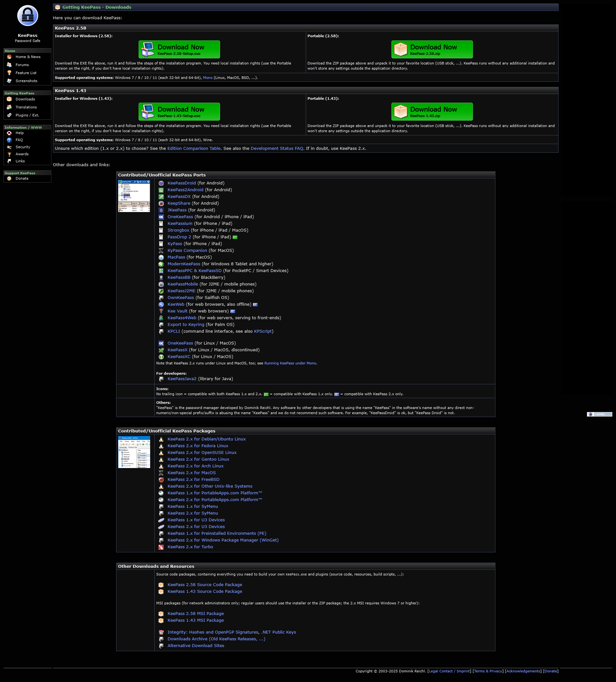Download the KeePass-1.43.zip portable package

432,112
